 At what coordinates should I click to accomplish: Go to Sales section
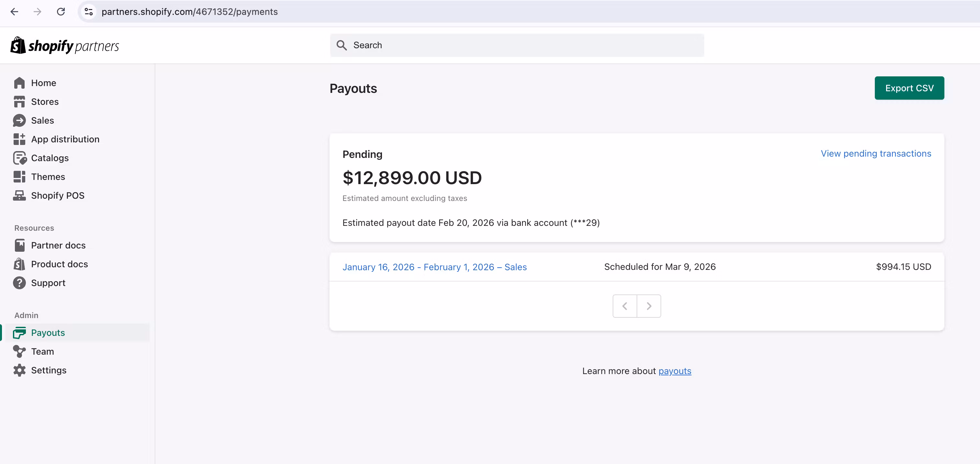(x=43, y=121)
